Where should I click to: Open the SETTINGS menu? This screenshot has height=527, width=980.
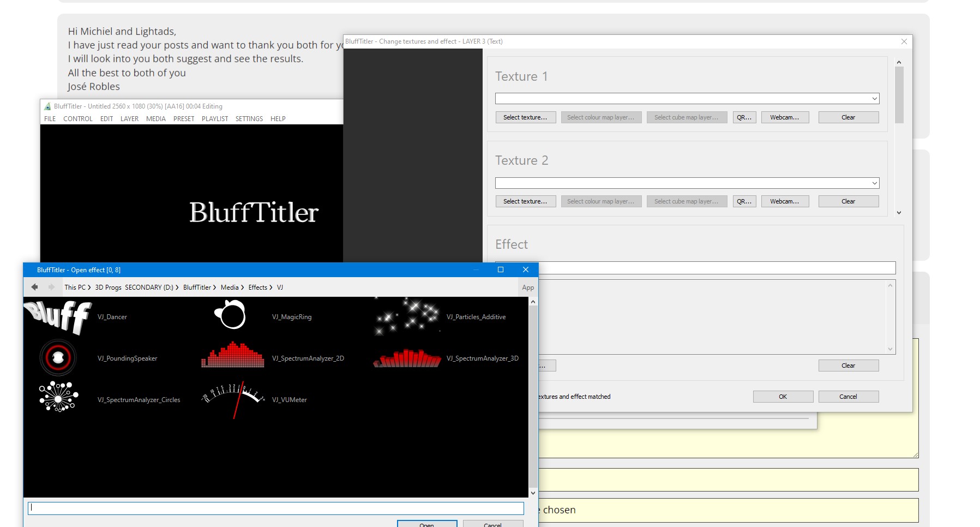pyautogui.click(x=249, y=118)
